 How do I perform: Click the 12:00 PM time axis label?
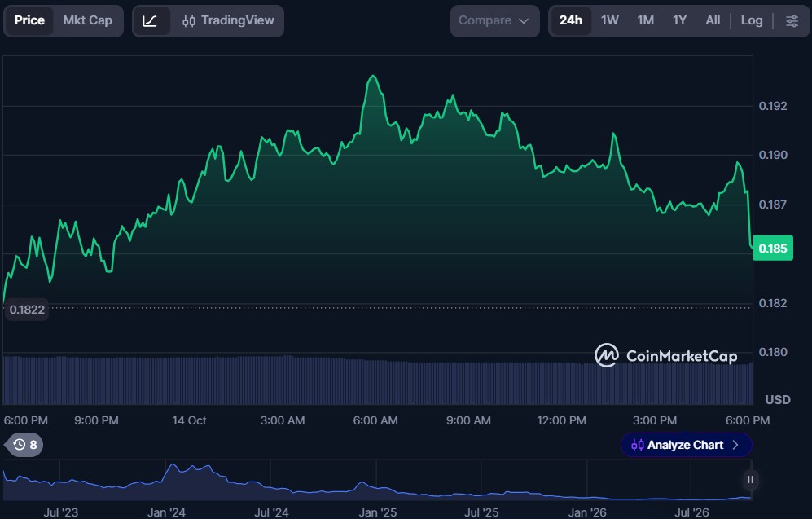pyautogui.click(x=561, y=420)
